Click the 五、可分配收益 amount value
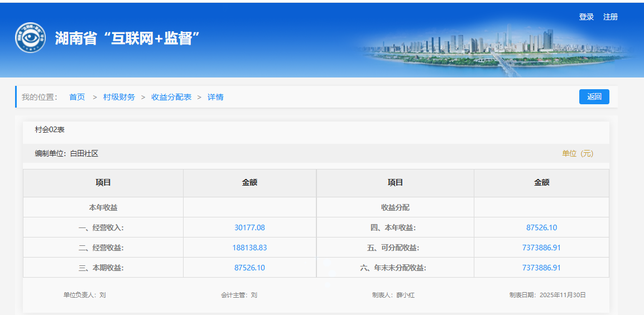644x315 pixels. (x=541, y=248)
